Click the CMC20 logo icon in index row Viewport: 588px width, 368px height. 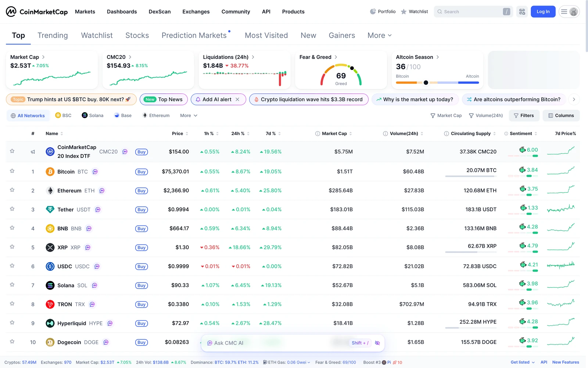50,152
